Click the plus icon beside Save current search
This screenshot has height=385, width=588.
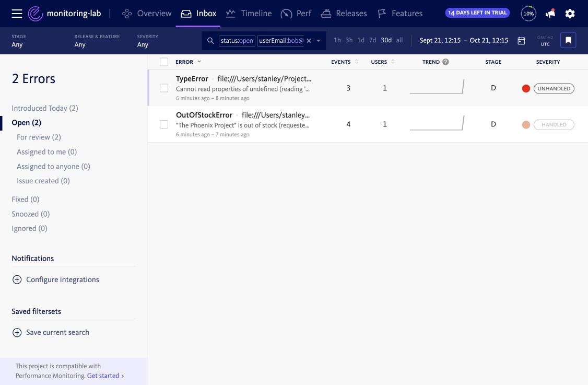pyautogui.click(x=17, y=332)
